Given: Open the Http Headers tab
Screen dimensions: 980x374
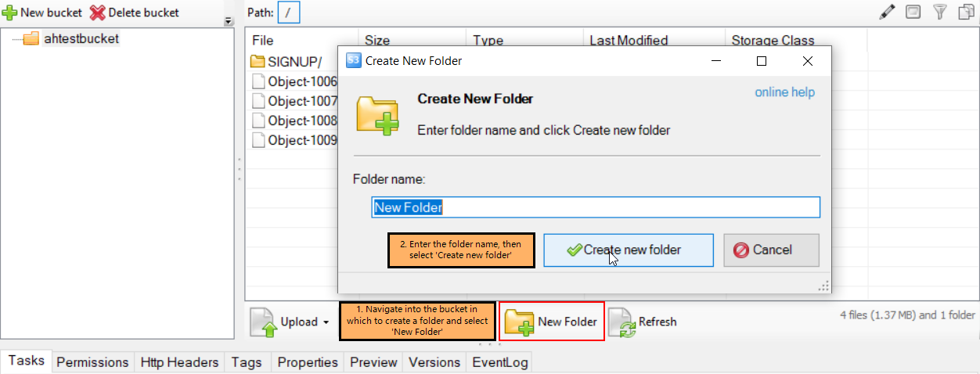Looking at the screenshot, I should tap(179, 362).
